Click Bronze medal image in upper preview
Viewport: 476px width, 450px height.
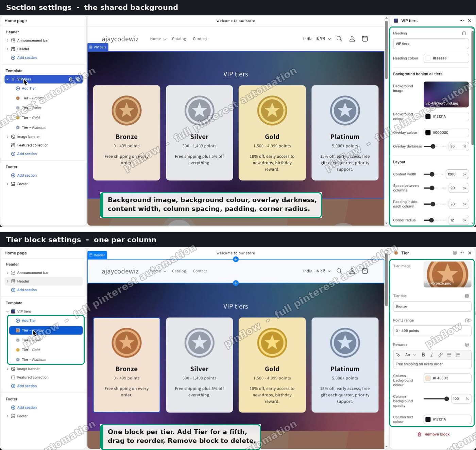pyautogui.click(x=126, y=110)
